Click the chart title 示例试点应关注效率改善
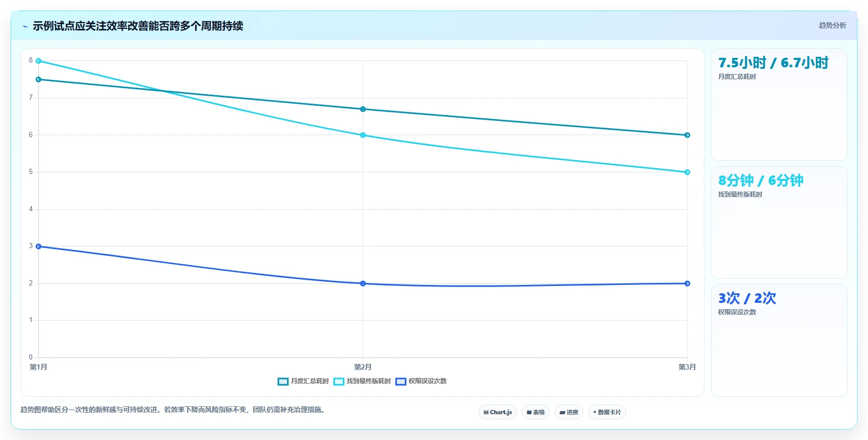The height and width of the screenshot is (440, 868). (x=138, y=26)
